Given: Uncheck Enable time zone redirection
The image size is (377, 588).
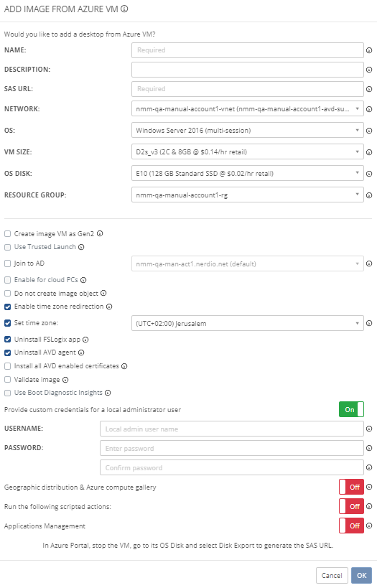Looking at the screenshot, I should click(7, 307).
